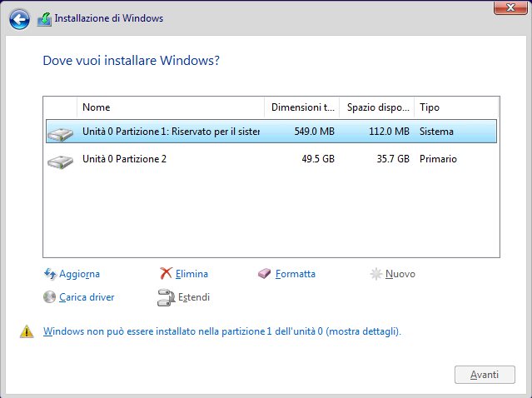
Task: Sort by the Nome column header
Action: [171, 107]
